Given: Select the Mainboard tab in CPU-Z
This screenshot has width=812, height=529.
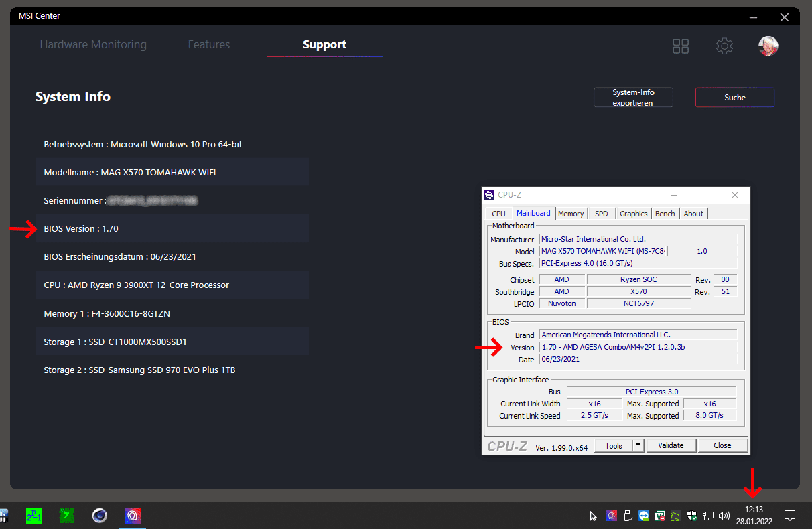Looking at the screenshot, I should pos(533,213).
